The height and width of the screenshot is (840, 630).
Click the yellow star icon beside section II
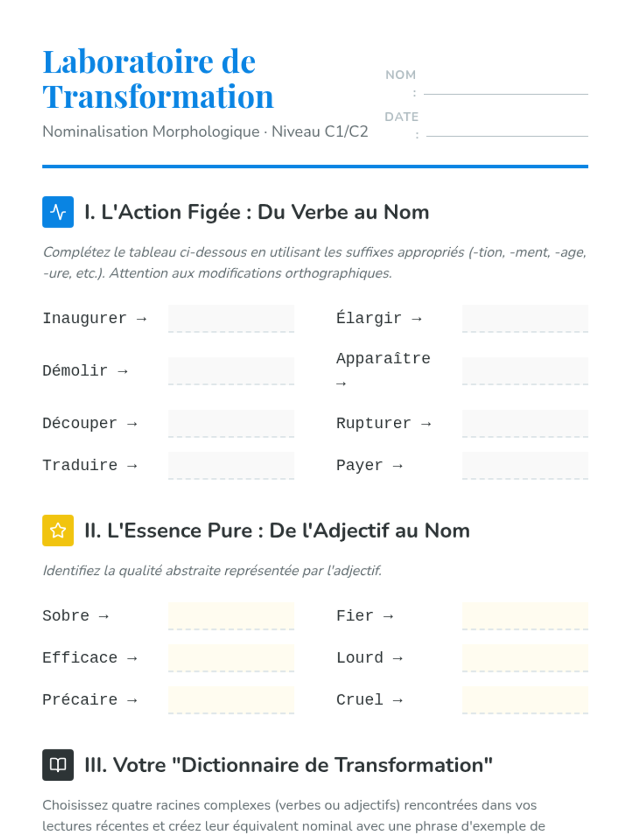tap(58, 531)
